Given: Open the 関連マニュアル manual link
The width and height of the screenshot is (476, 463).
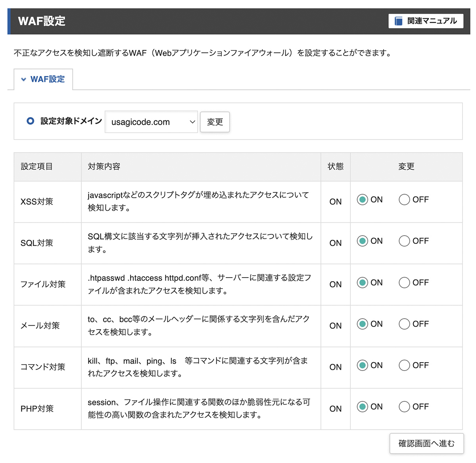Looking at the screenshot, I should 426,21.
